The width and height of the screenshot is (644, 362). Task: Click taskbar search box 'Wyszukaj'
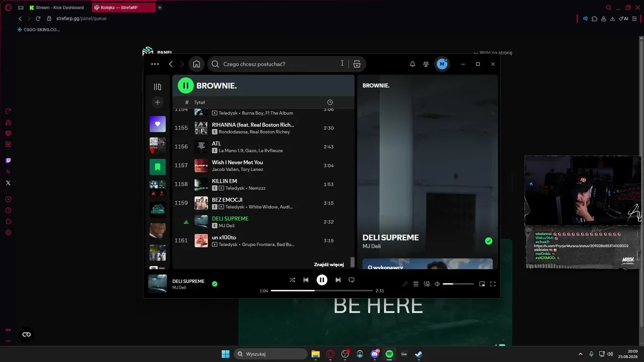tap(272, 354)
